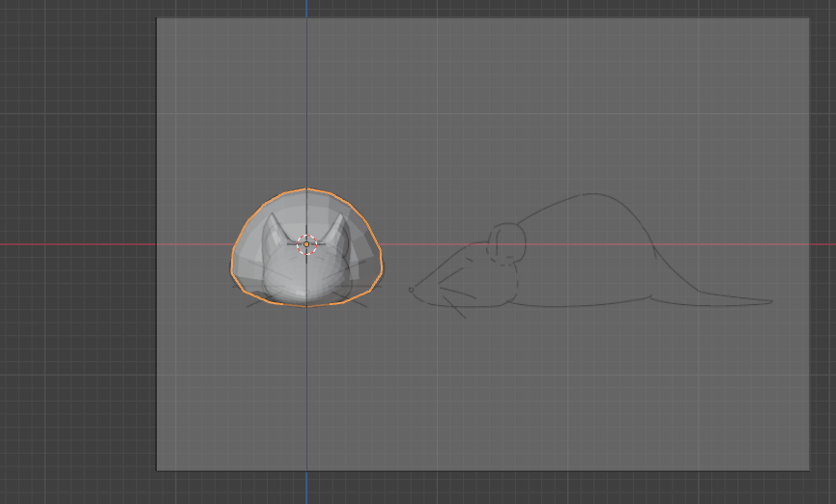Click the end of the mouse's tail

[768, 301]
